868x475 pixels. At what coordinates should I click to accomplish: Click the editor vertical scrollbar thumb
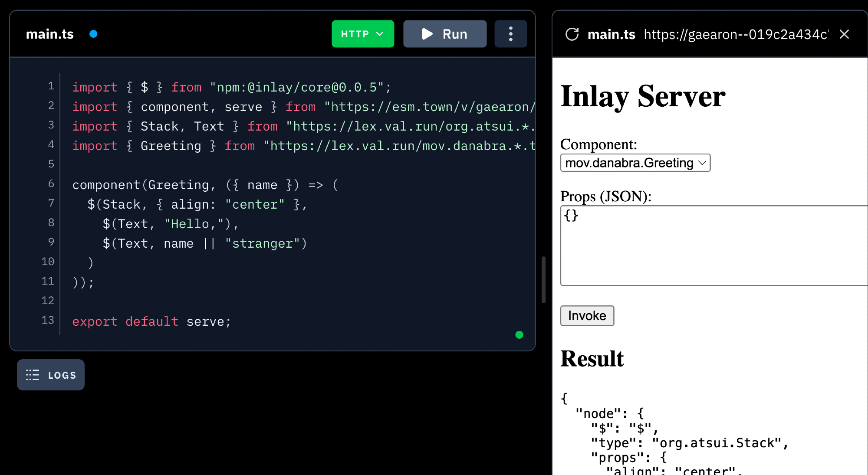(543, 280)
